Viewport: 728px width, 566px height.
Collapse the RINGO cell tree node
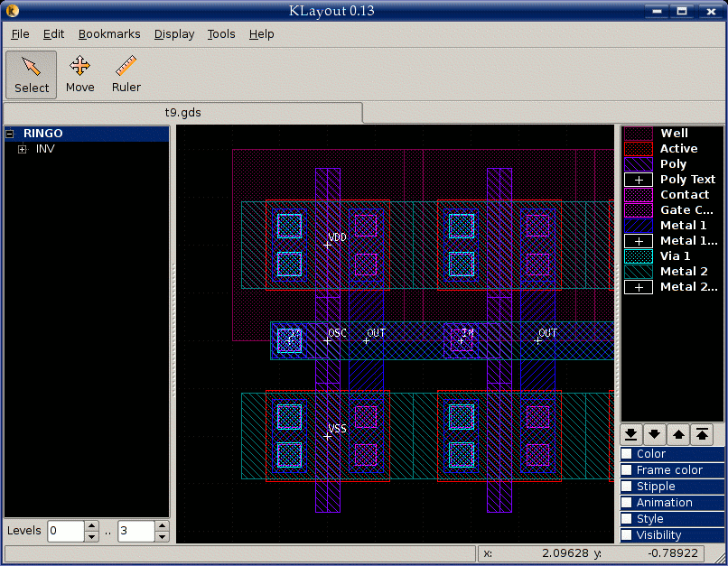click(x=10, y=134)
